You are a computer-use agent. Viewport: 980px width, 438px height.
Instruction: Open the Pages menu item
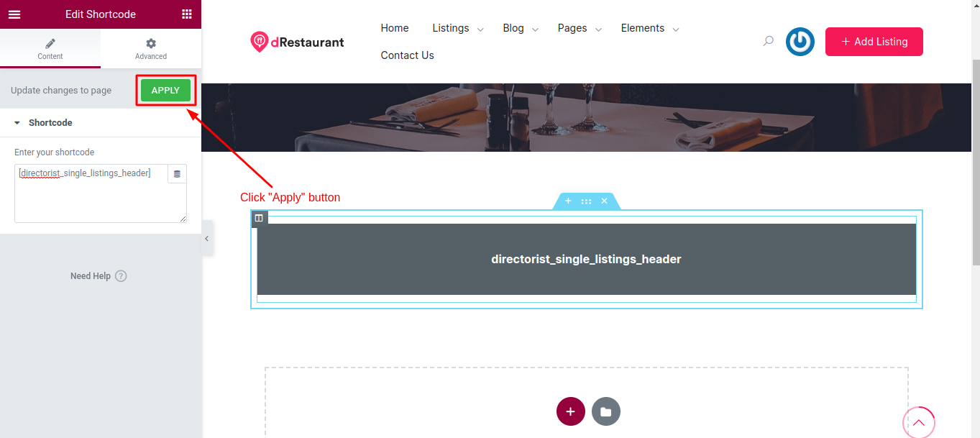572,28
